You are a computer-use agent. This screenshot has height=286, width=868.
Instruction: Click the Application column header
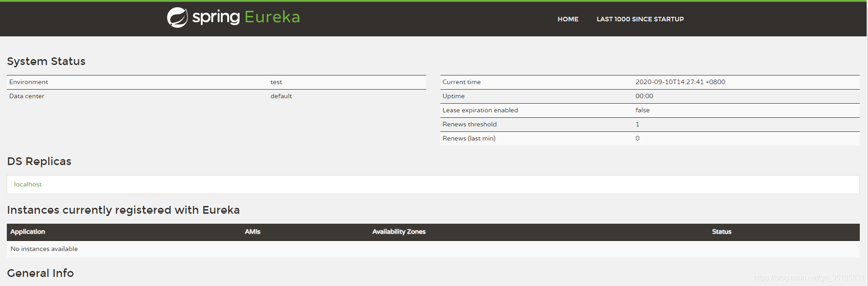pyautogui.click(x=27, y=231)
